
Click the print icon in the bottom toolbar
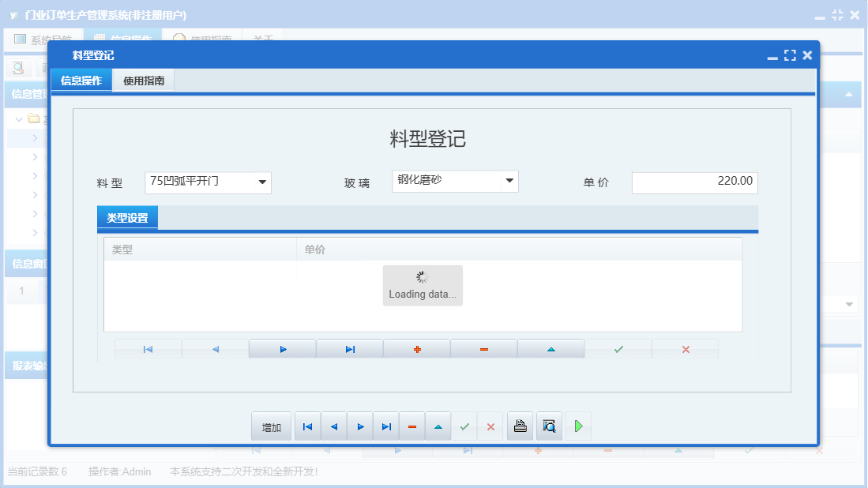[520, 426]
